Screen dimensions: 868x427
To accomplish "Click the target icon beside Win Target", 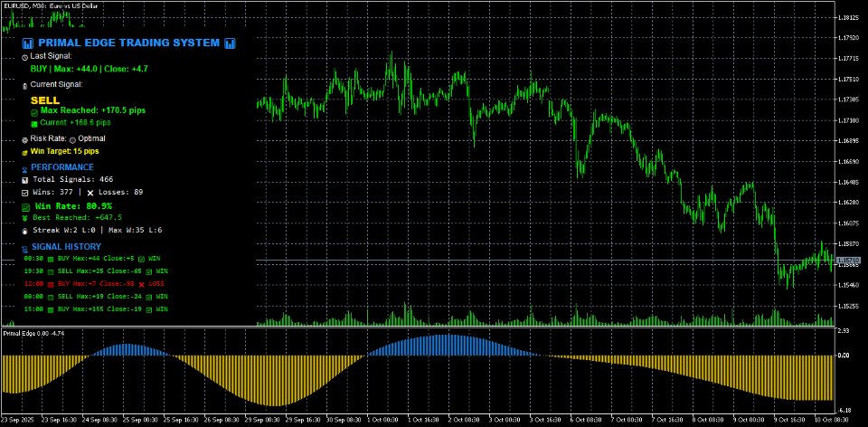I will click(25, 152).
